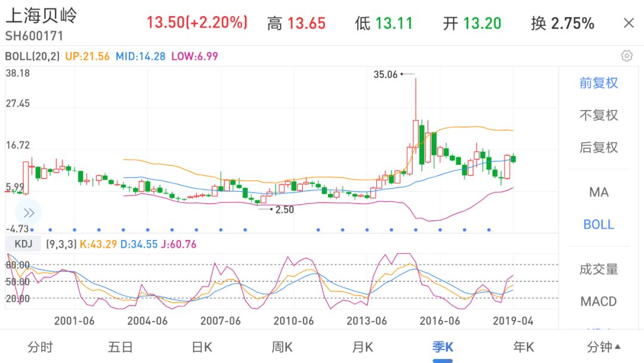Tap the day low value 13.11

coord(394,23)
